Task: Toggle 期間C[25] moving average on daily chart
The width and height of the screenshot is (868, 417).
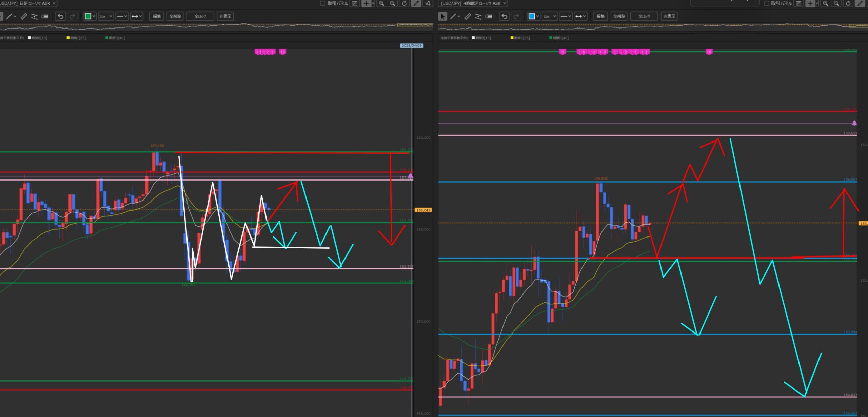Action: pos(68,38)
